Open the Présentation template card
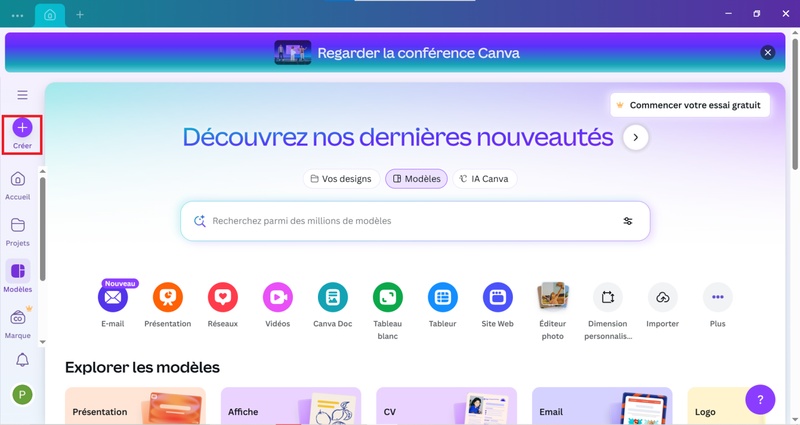The height and width of the screenshot is (425, 800). (135, 406)
